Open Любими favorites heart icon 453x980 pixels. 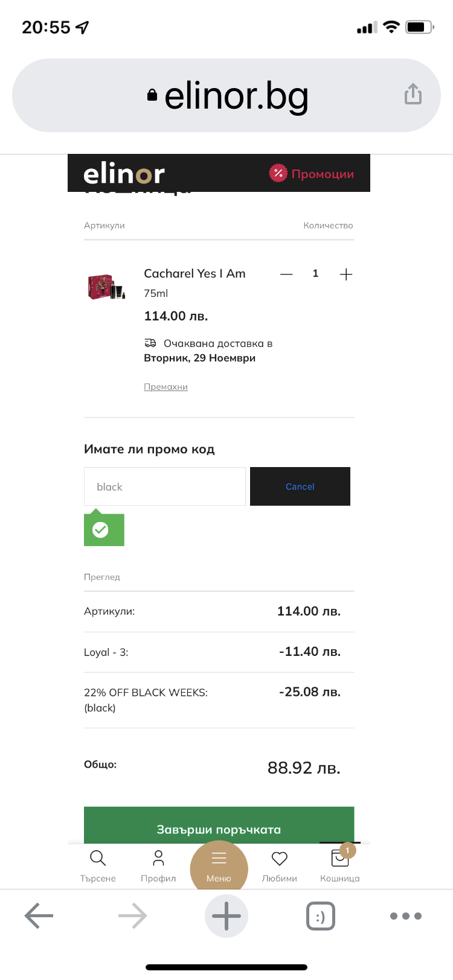click(279, 865)
